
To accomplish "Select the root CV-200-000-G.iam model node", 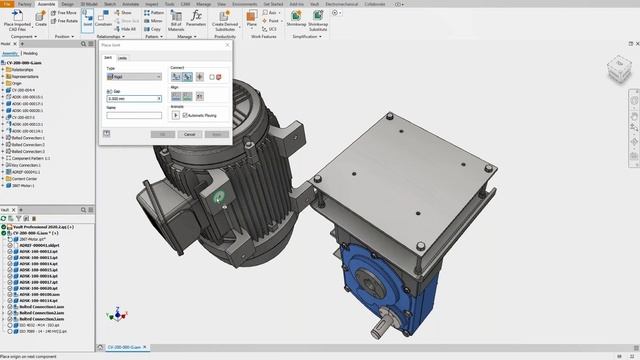I will point(21,63).
